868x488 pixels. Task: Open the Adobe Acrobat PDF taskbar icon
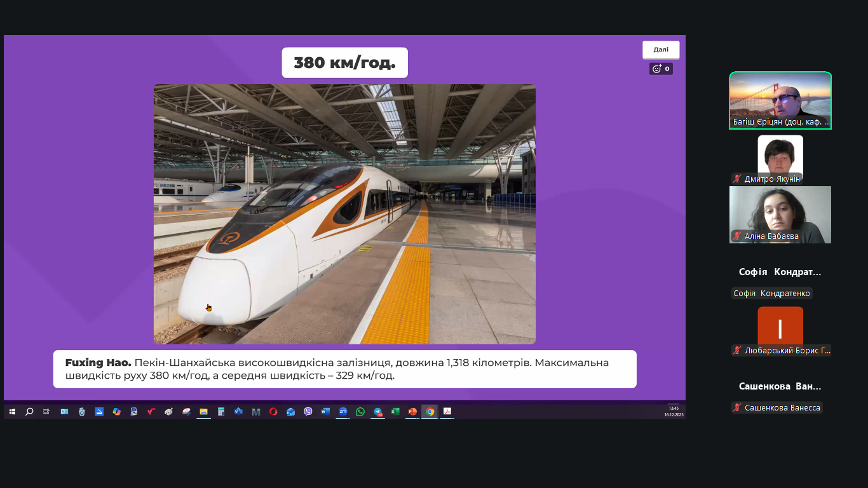[447, 412]
